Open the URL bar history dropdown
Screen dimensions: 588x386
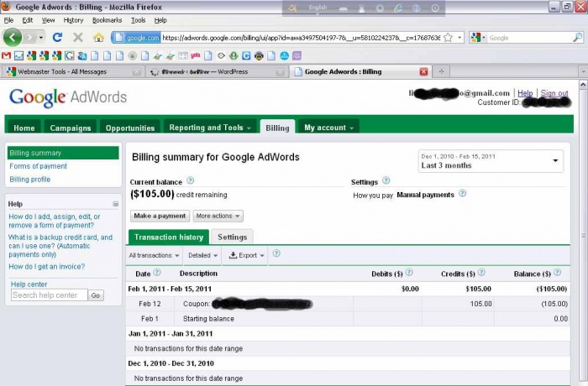459,38
